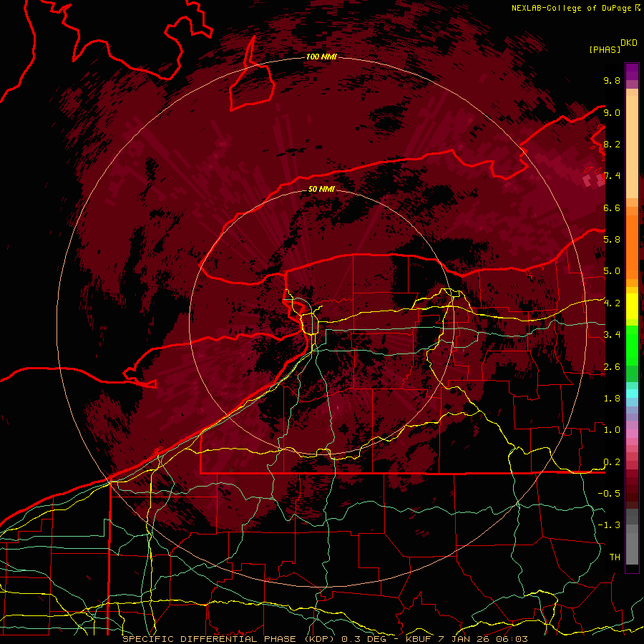644x644 pixels.
Task: Click the 06:03 timestamp
Action: (x=514, y=639)
